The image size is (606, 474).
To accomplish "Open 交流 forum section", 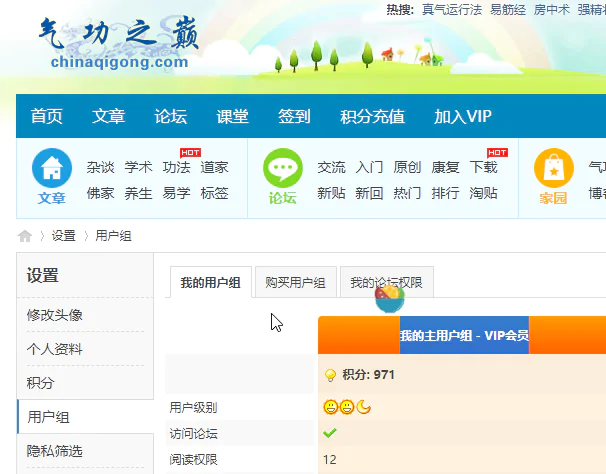I will point(331,167).
